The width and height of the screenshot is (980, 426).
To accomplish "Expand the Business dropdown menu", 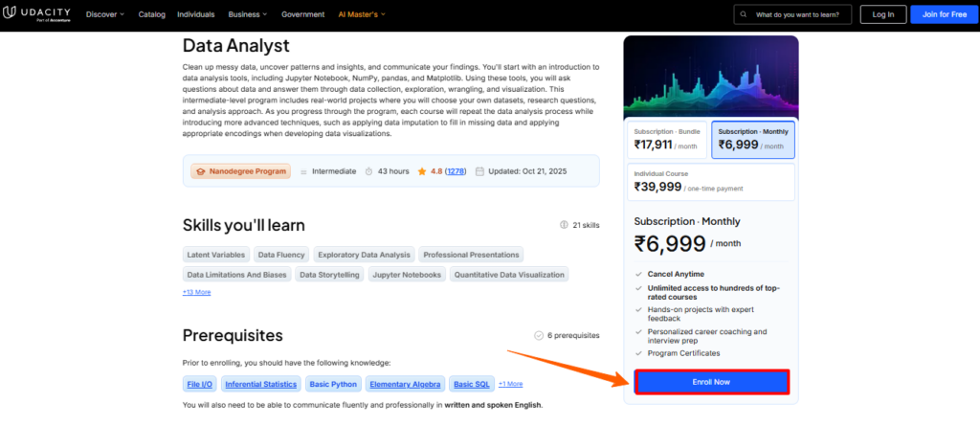I will coord(248,14).
